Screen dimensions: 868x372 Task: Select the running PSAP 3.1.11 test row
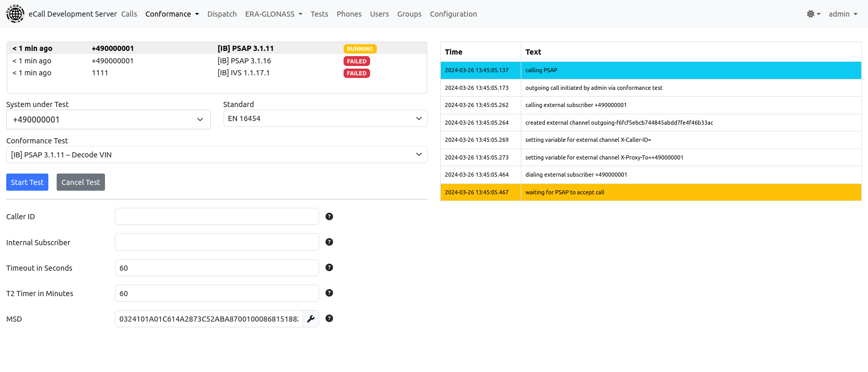[216, 48]
